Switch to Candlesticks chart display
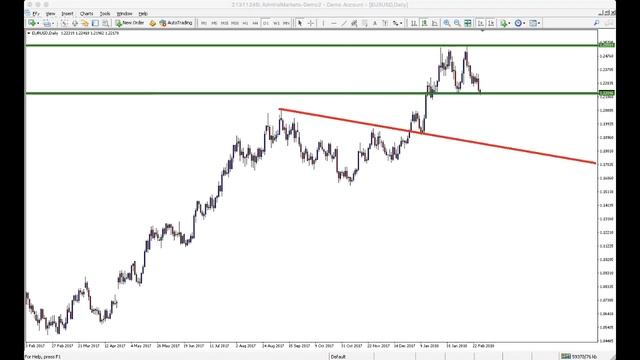The image size is (640, 360). pos(424,23)
